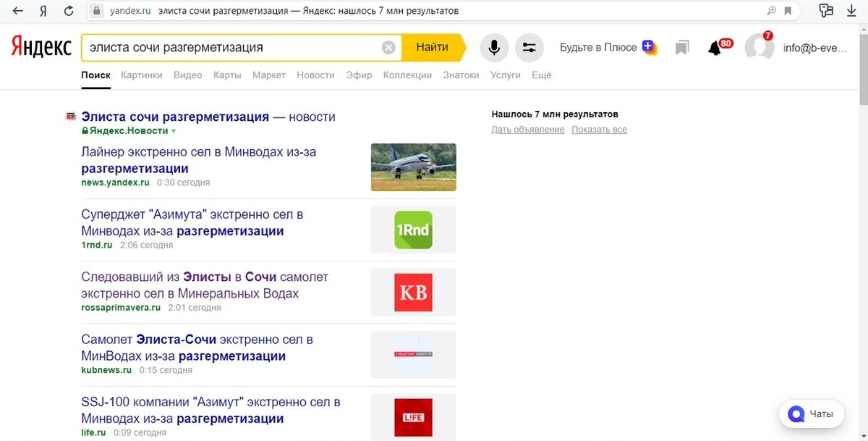
Task: Click the rossaprimavera.ru source link
Action: [121, 308]
